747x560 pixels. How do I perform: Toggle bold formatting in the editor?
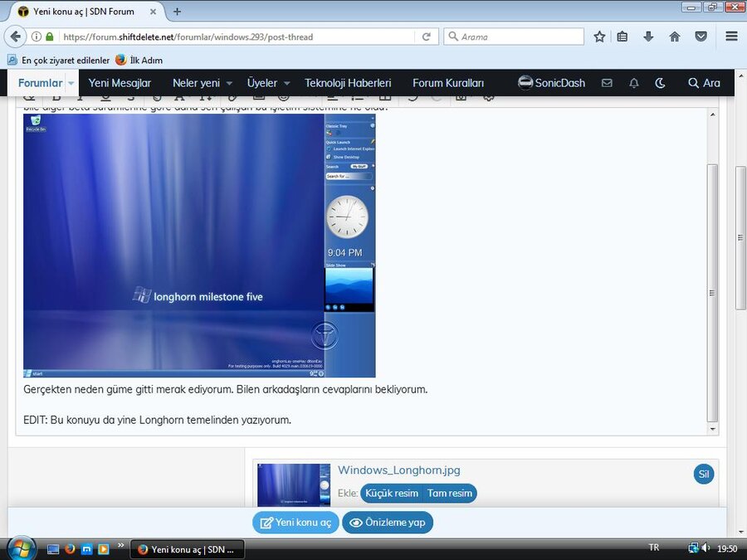(x=56, y=95)
